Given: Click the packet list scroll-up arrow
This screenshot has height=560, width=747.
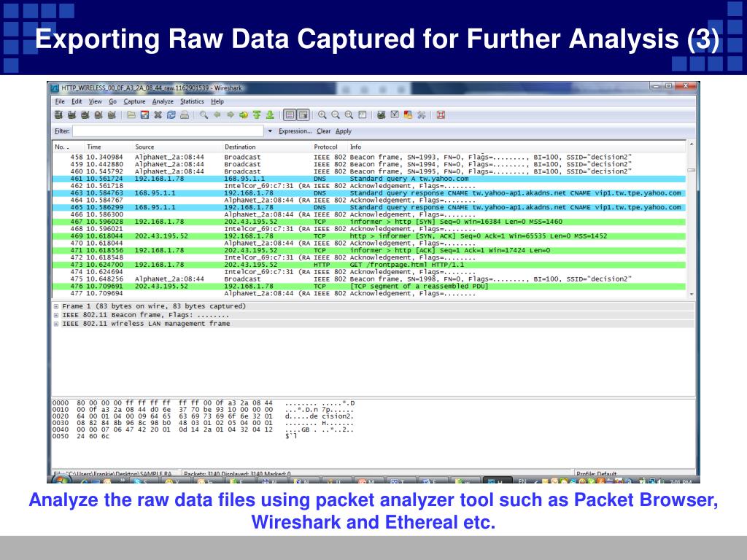Looking at the screenshot, I should coord(692,144).
